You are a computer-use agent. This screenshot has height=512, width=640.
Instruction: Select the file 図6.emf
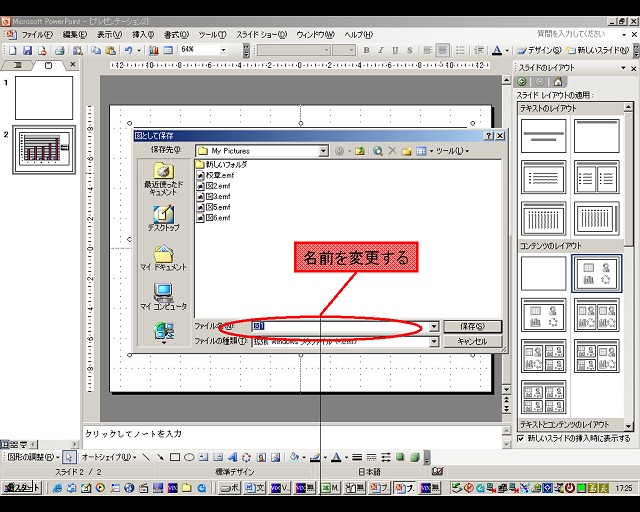pos(213,218)
